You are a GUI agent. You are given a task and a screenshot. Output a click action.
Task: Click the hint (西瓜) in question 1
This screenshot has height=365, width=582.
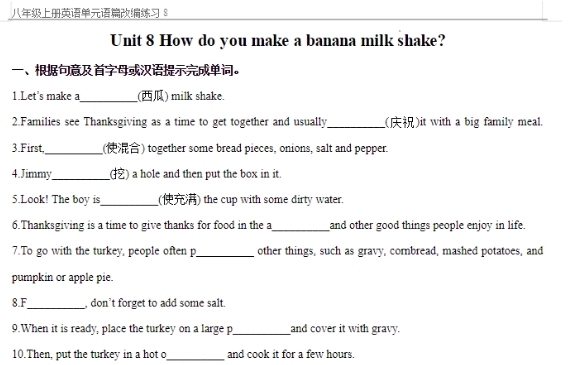tap(153, 97)
